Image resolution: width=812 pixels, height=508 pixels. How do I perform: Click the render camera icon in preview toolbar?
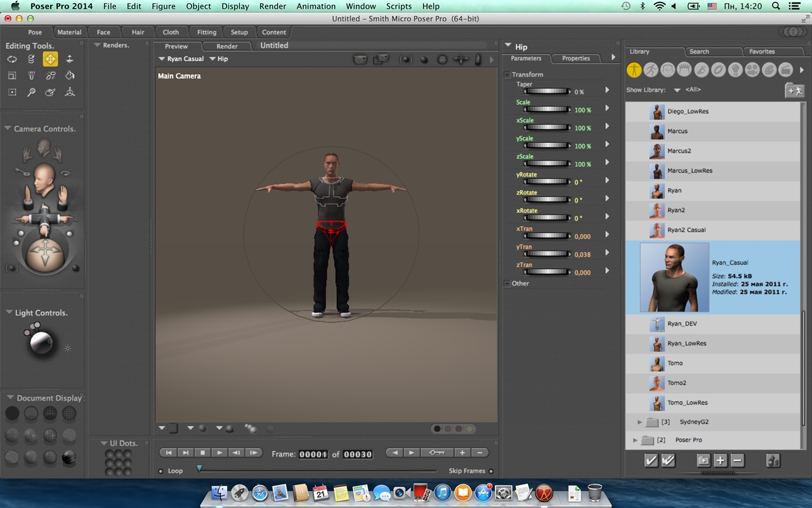[360, 59]
